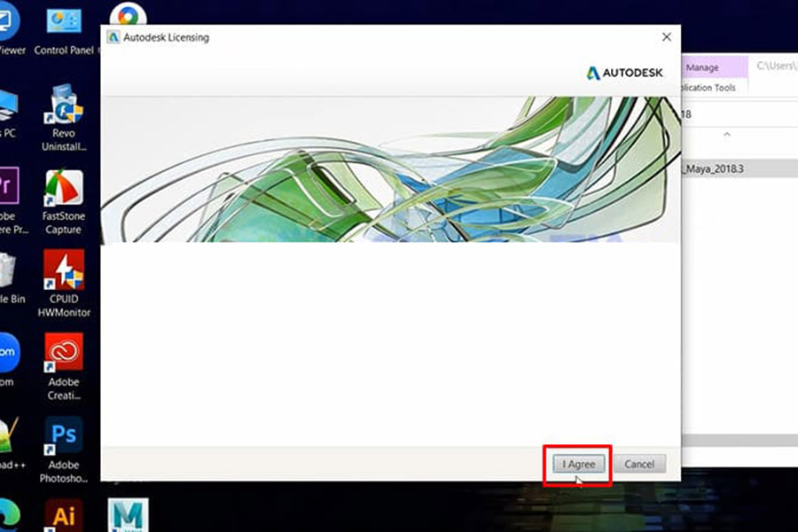
Task: Select the Adobe Creative Cloud desktop icon
Action: pyautogui.click(x=64, y=367)
